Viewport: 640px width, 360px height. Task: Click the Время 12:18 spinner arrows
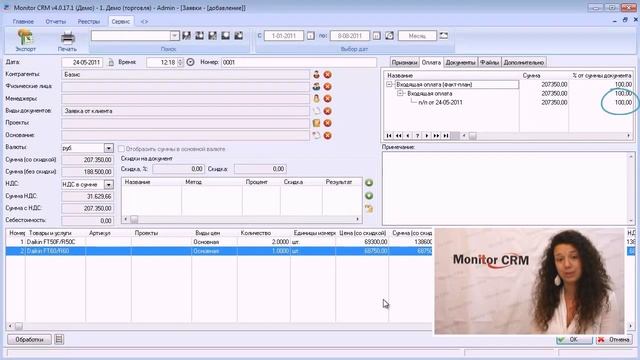(x=180, y=62)
